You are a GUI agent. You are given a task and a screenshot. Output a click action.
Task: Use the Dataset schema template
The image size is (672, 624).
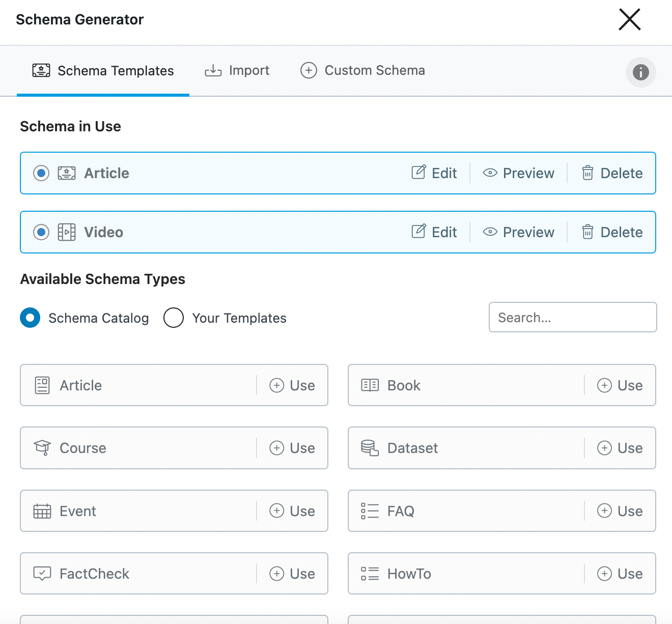[x=620, y=448]
